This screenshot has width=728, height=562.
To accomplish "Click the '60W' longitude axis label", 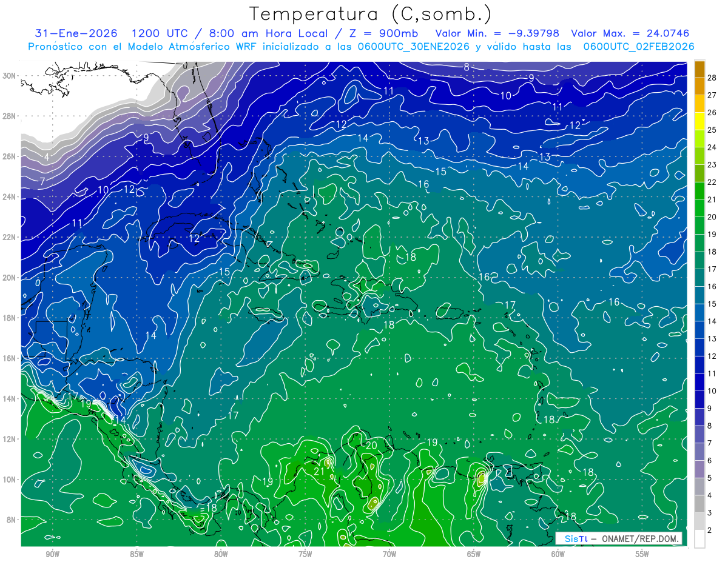I will [x=558, y=554].
